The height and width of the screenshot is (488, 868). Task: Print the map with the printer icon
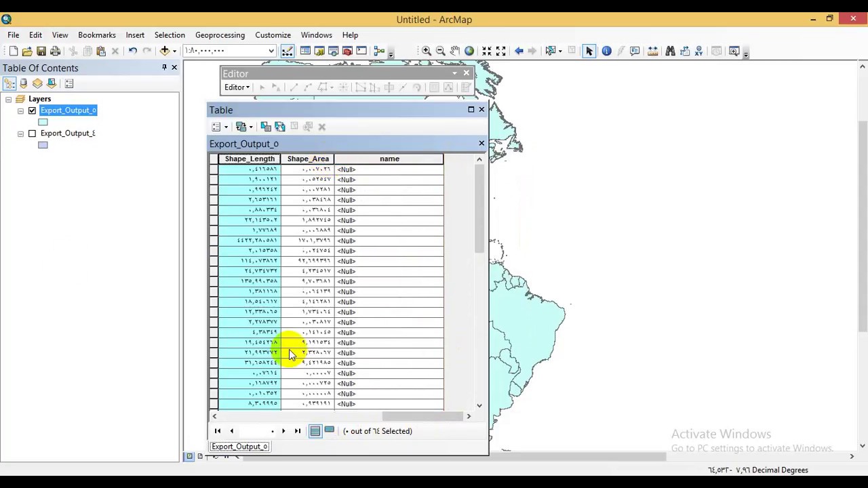[x=56, y=51]
